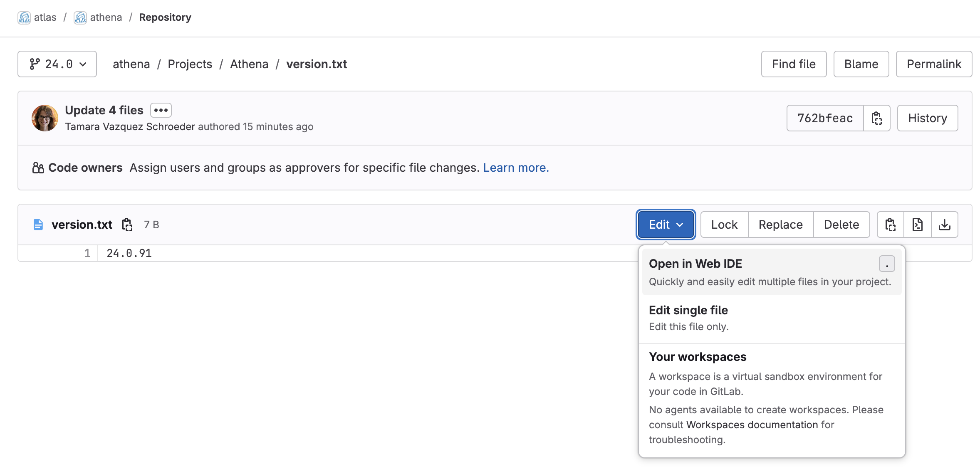Click the version.txt file document icon
The height and width of the screenshot is (474, 980).
[x=38, y=225]
